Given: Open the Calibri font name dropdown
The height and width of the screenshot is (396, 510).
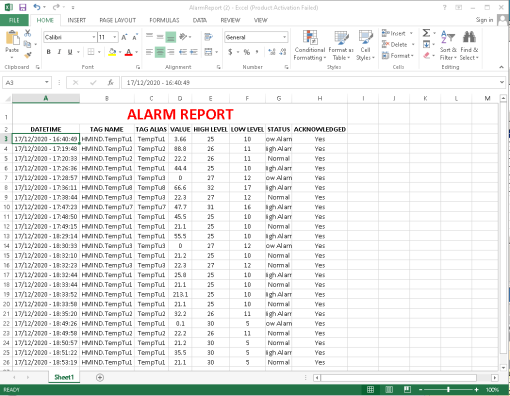Looking at the screenshot, I should pyautogui.click(x=94, y=37).
